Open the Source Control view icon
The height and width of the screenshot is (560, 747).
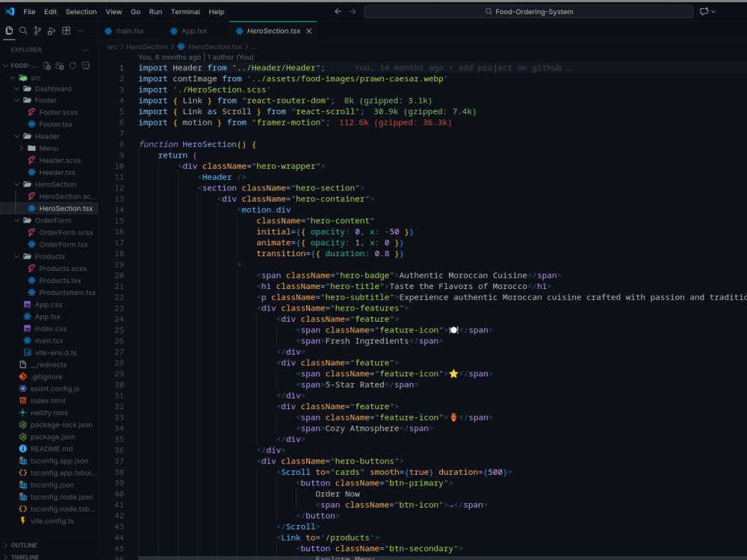click(37, 31)
